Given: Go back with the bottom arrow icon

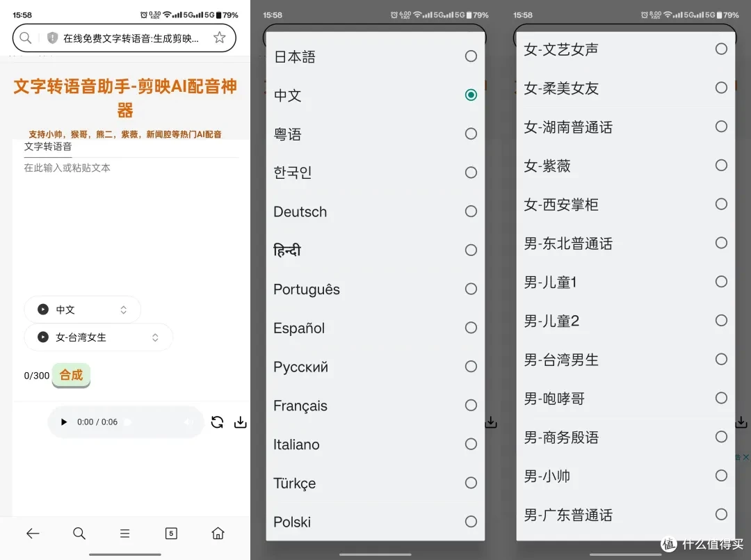Looking at the screenshot, I should pos(33,533).
